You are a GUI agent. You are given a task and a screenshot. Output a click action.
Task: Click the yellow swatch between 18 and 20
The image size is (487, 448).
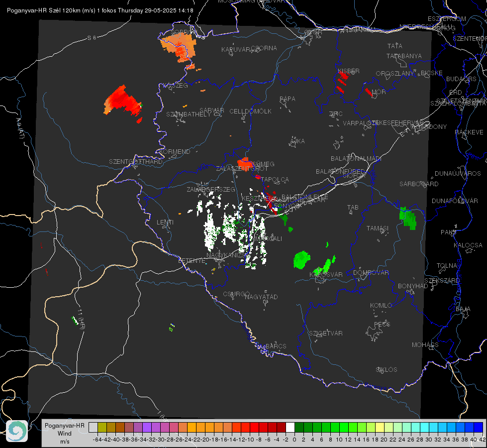(380, 428)
